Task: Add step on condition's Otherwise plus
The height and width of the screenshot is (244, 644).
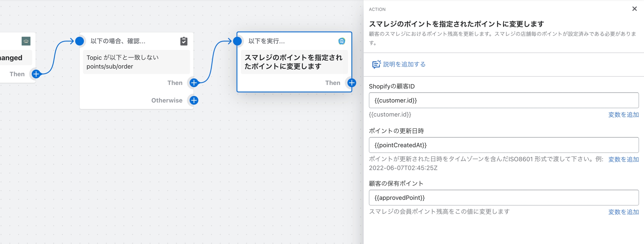Action: click(x=194, y=100)
